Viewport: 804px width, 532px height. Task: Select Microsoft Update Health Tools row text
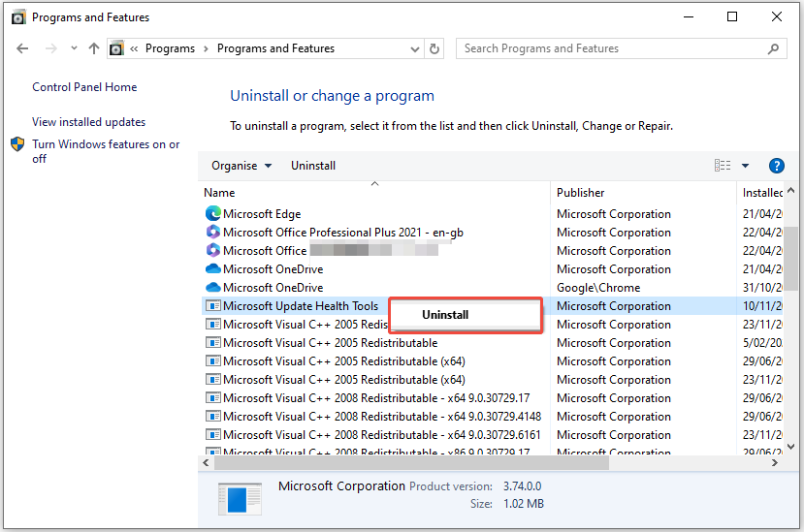pos(301,306)
